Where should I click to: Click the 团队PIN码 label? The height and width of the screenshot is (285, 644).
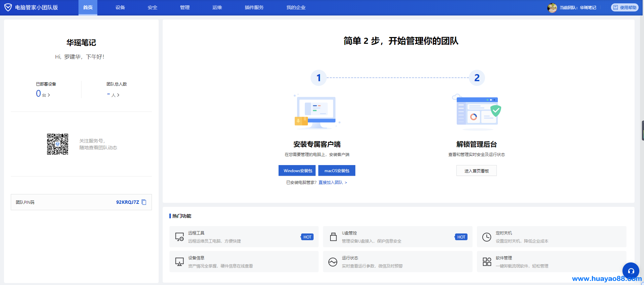pyautogui.click(x=25, y=202)
